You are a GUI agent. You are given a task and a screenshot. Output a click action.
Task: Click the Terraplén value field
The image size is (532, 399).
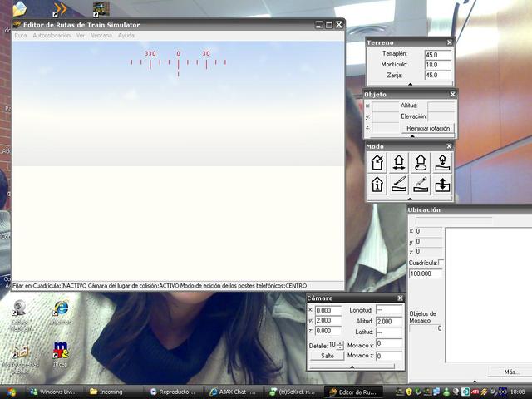(437, 55)
